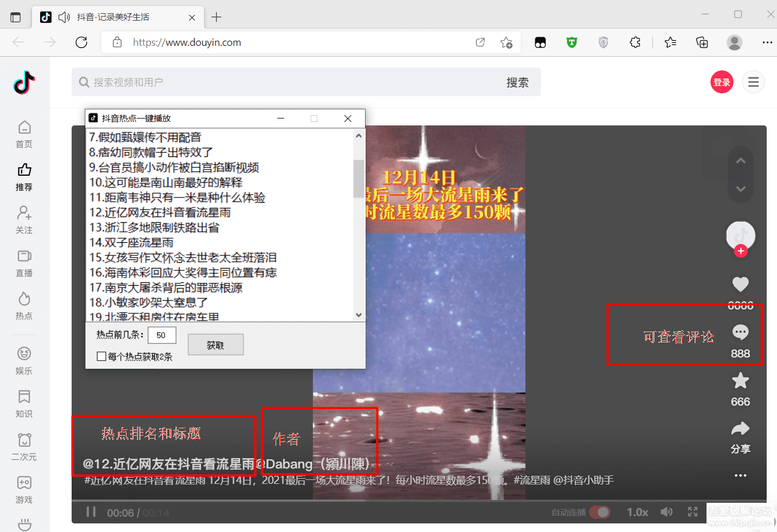The width and height of the screenshot is (777, 532).
Task: Go to previous video with up chevron
Action: [740, 161]
